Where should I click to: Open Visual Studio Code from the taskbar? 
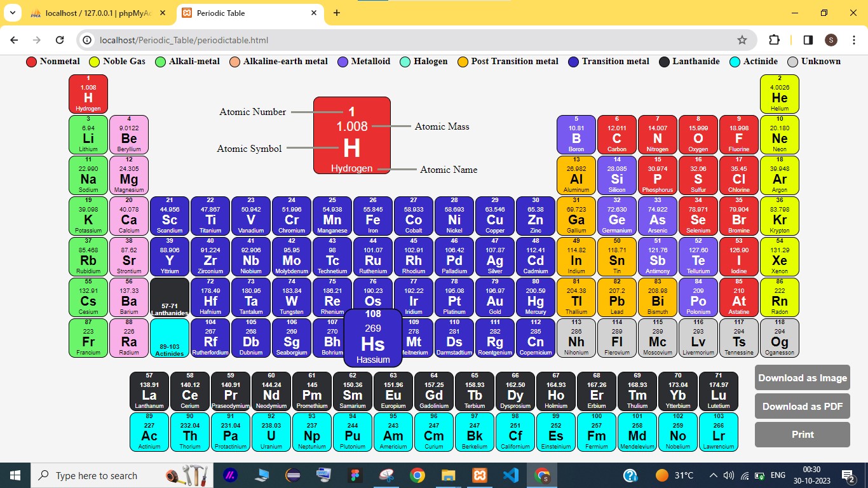point(511,475)
